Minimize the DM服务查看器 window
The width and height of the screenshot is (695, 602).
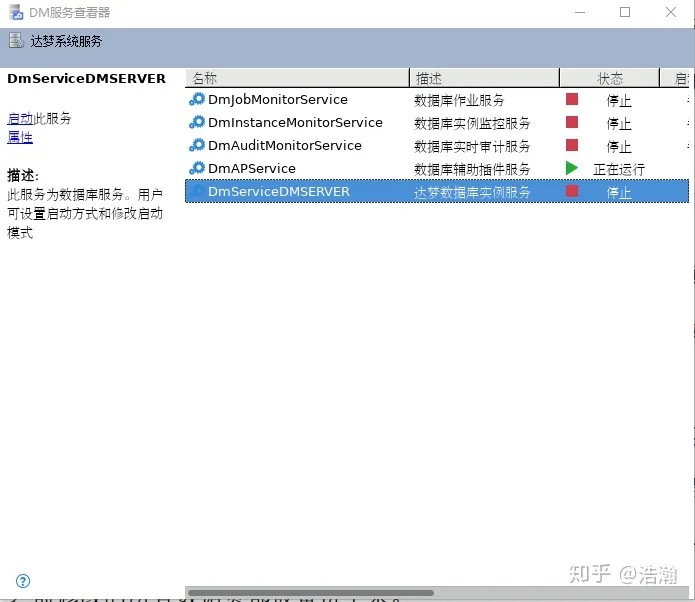click(580, 12)
